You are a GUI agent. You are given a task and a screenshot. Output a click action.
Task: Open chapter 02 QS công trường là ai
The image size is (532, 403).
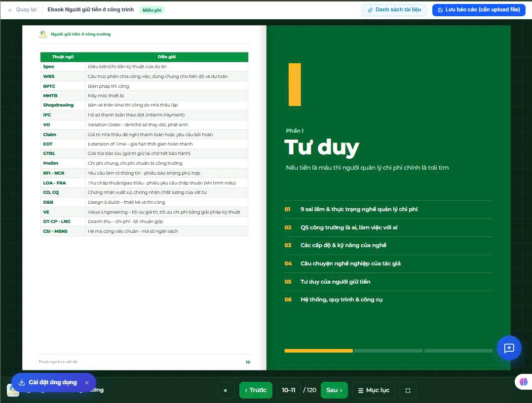pos(388,227)
